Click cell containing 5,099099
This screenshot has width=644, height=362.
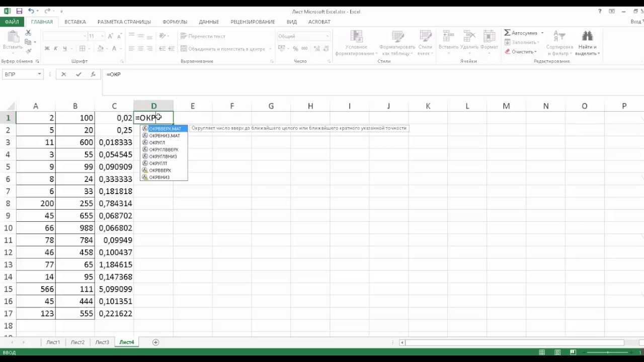(x=114, y=289)
